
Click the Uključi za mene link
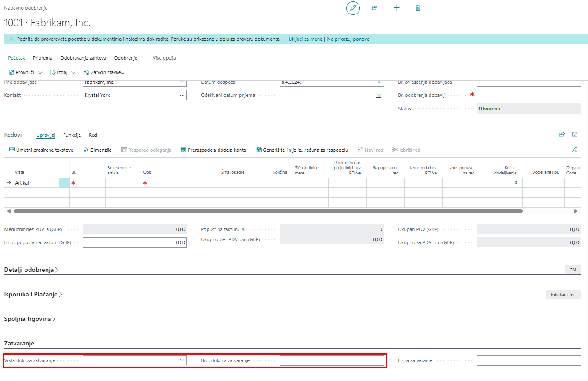click(305, 39)
